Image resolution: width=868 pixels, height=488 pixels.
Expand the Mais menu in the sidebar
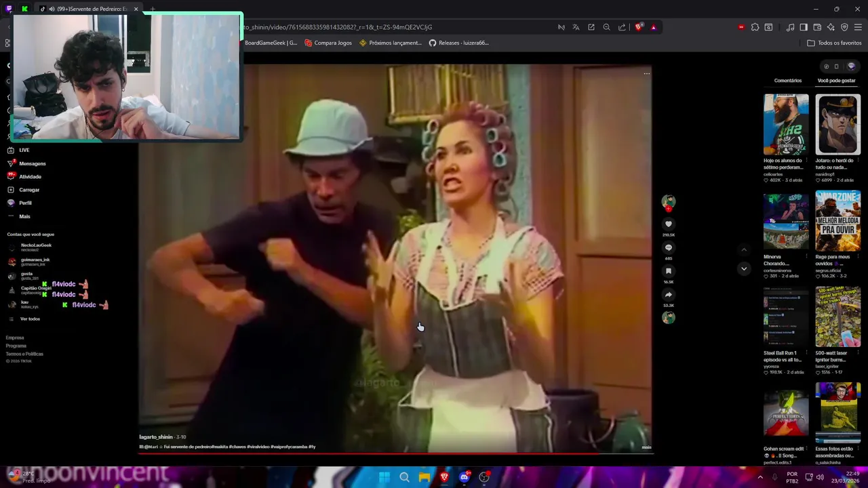[19, 216]
